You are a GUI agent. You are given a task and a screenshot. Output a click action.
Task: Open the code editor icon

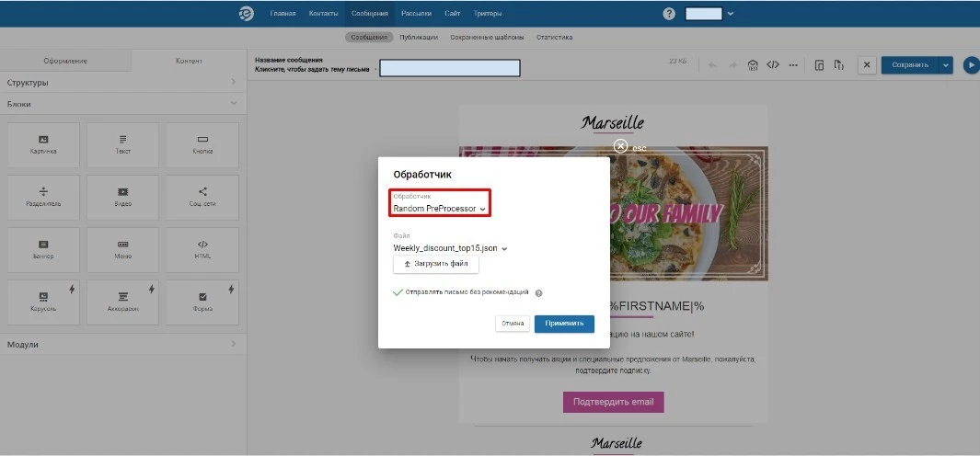[x=773, y=65]
